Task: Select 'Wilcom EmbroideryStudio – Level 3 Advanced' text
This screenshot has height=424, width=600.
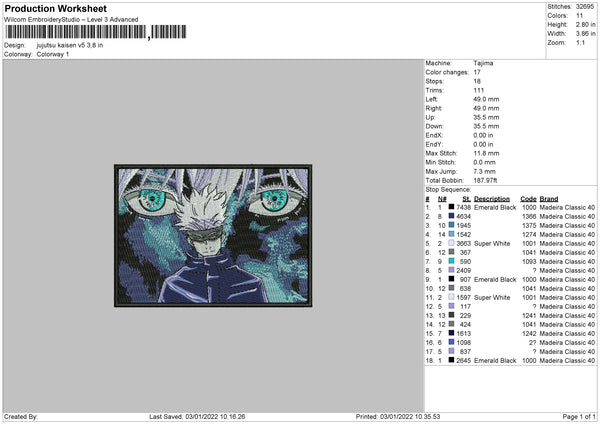Action: point(71,20)
